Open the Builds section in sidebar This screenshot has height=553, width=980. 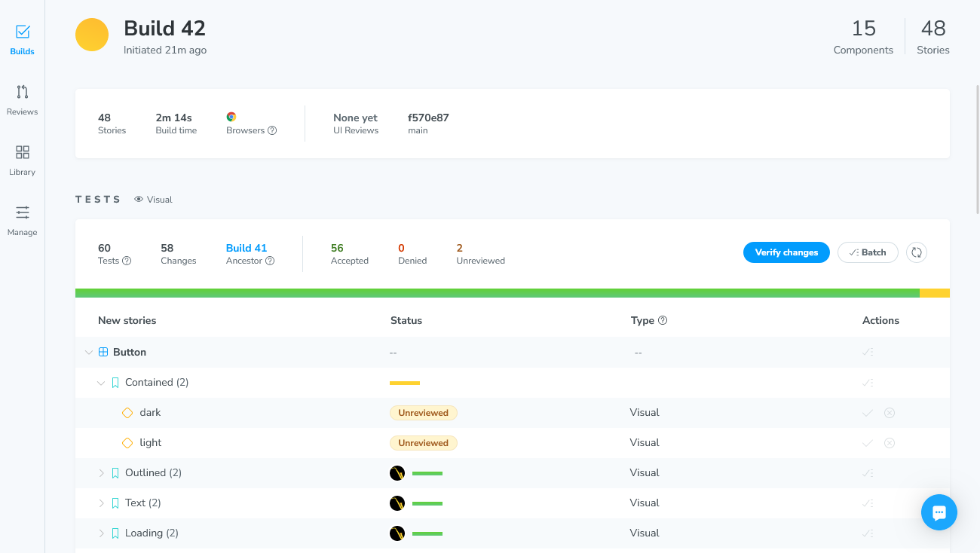(23, 40)
